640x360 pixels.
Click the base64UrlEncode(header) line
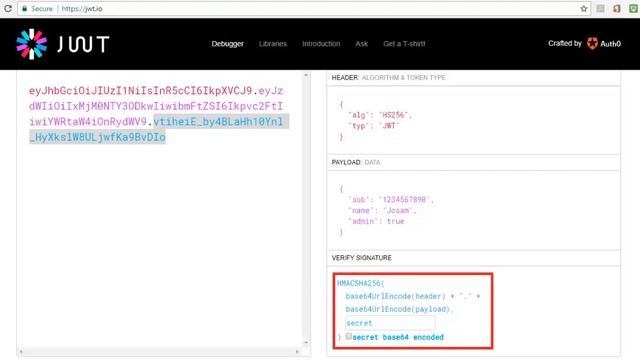413,296
